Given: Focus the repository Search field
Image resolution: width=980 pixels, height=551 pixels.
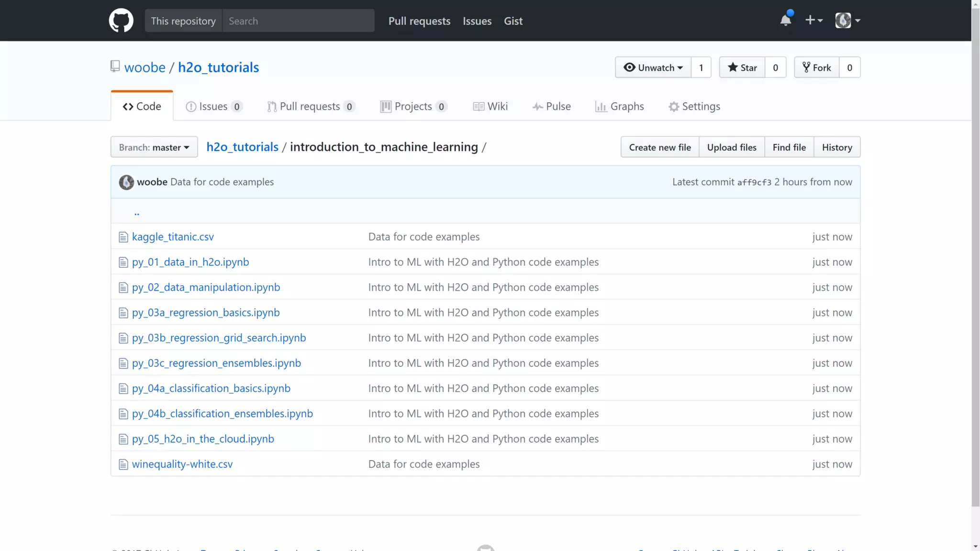Looking at the screenshot, I should click(x=298, y=21).
